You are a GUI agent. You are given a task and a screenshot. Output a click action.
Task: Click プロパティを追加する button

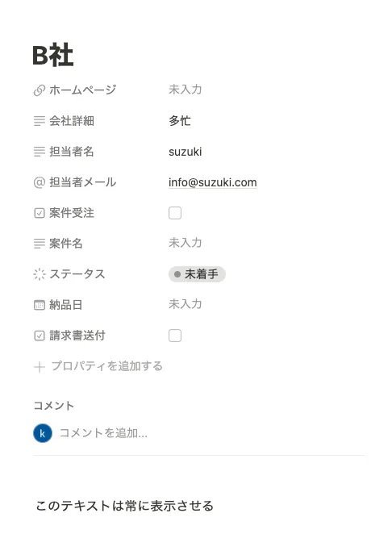(x=98, y=366)
